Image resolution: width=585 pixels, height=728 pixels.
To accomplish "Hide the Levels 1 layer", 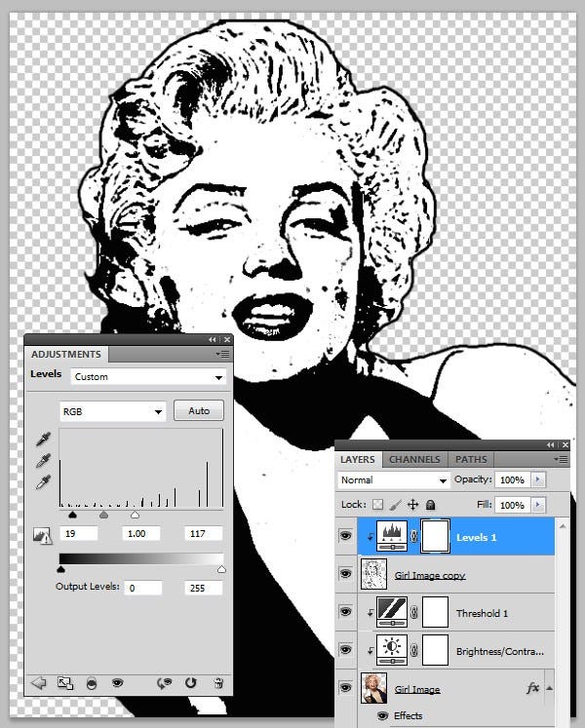I will 345,536.
